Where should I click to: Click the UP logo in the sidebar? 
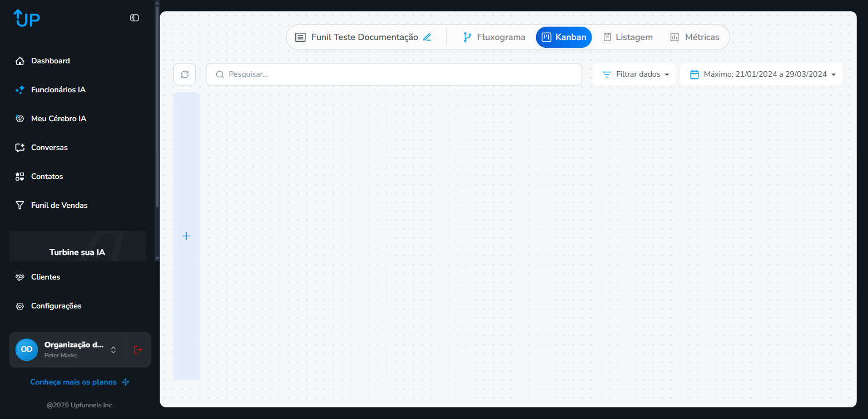[27, 18]
